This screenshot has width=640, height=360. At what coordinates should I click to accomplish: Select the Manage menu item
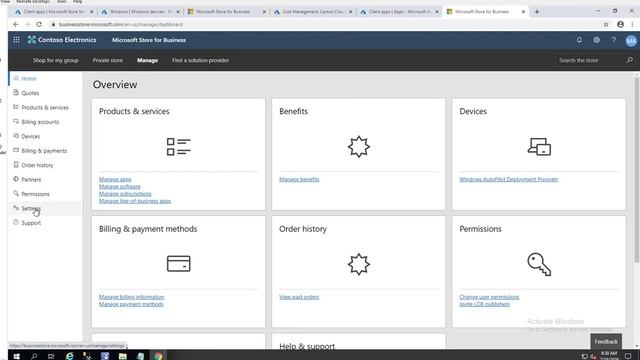pyautogui.click(x=147, y=60)
